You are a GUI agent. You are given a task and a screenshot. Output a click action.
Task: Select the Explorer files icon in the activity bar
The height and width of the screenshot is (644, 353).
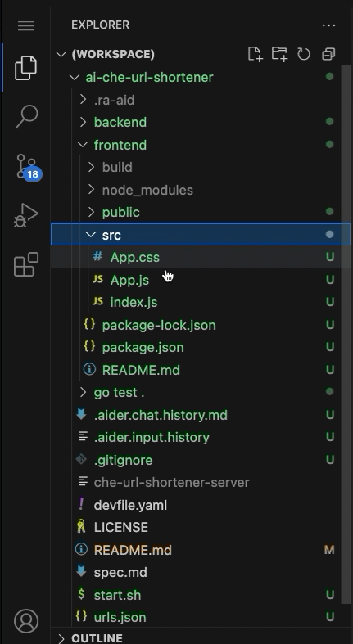pyautogui.click(x=26, y=67)
